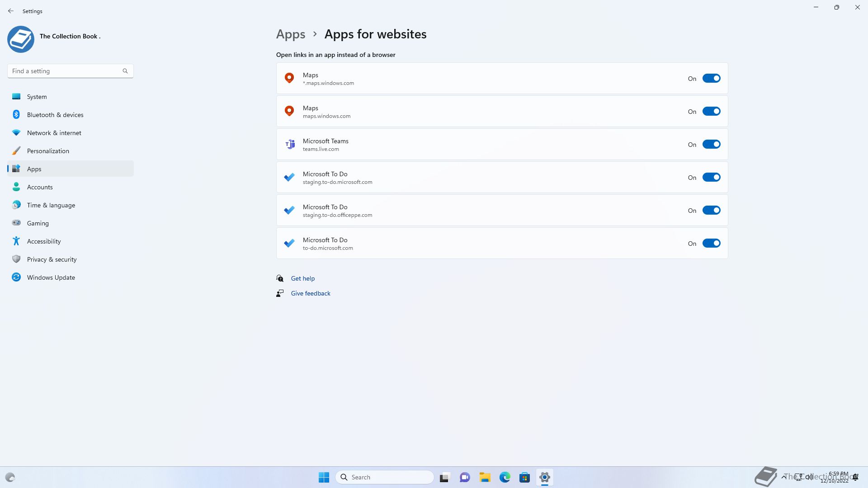Click the Network wifi icon
Image resolution: width=868 pixels, height=488 pixels.
pos(16,132)
